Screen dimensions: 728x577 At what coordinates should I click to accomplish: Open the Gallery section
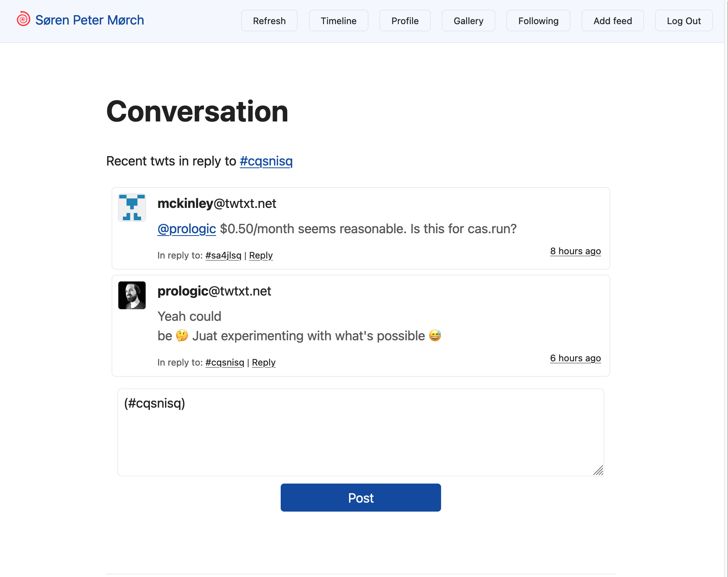[x=468, y=21]
